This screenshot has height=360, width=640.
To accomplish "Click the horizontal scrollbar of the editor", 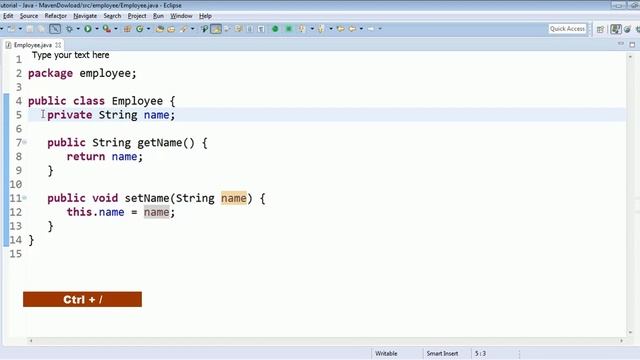I will click(326, 340).
